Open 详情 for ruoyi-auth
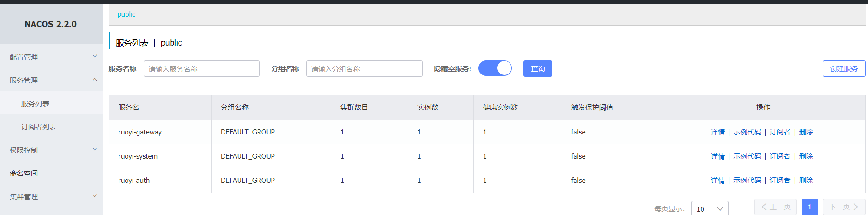The width and height of the screenshot is (868, 215). click(718, 181)
